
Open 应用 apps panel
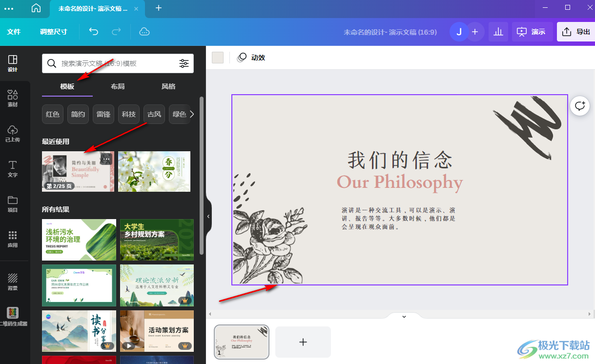pyautogui.click(x=13, y=239)
